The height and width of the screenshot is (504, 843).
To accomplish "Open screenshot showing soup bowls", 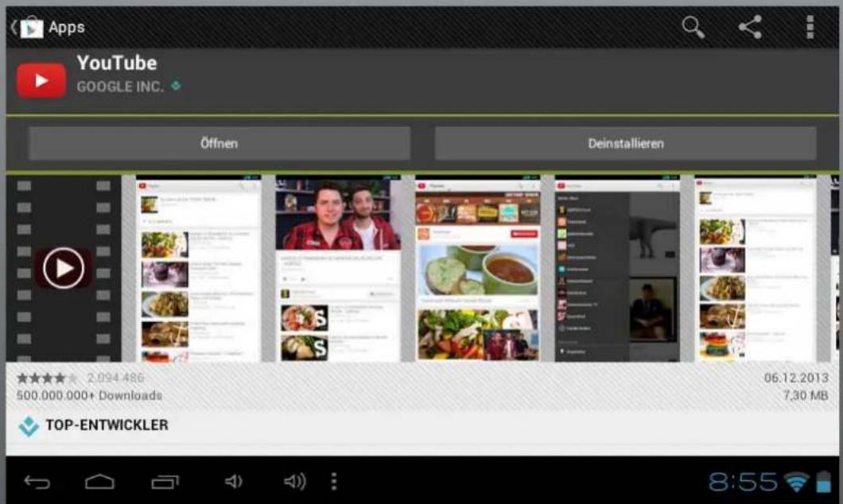I will (478, 268).
